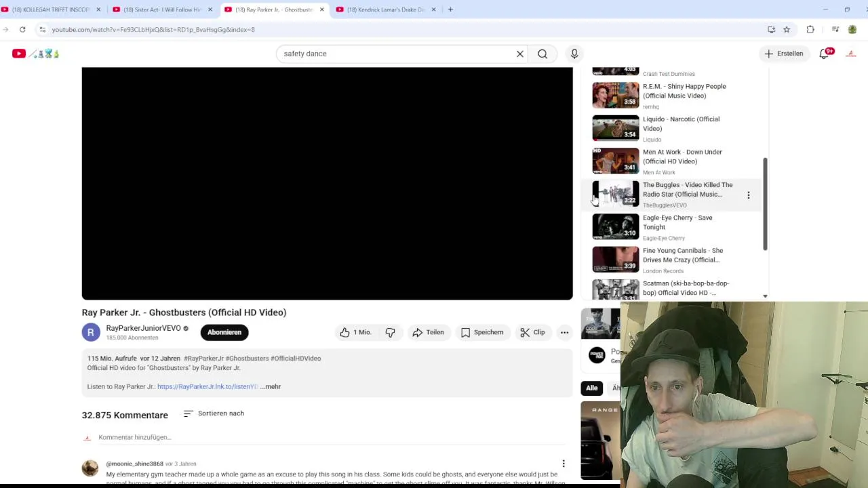This screenshot has height=488, width=868.
Task: Open the Sortieren nach comment sorting
Action: coord(214,413)
